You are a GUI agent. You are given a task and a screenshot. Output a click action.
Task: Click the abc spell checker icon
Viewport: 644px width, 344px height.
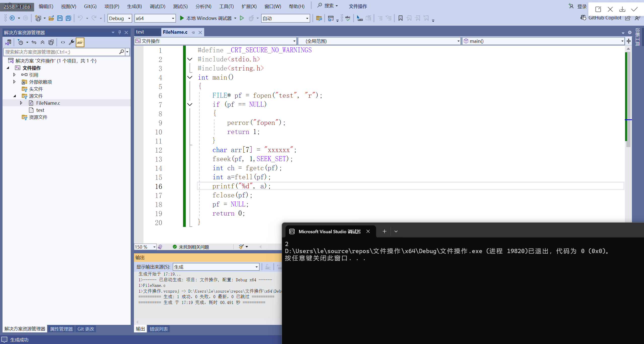click(x=348, y=18)
